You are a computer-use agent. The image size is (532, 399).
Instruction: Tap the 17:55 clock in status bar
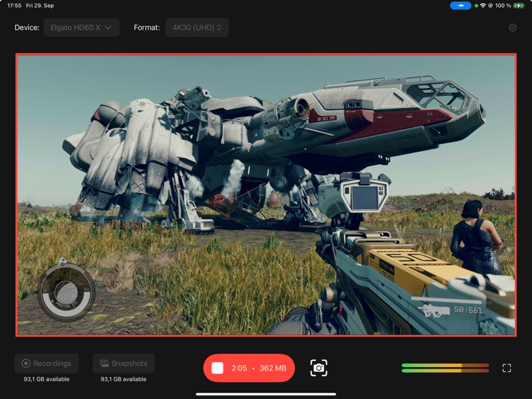pyautogui.click(x=14, y=6)
